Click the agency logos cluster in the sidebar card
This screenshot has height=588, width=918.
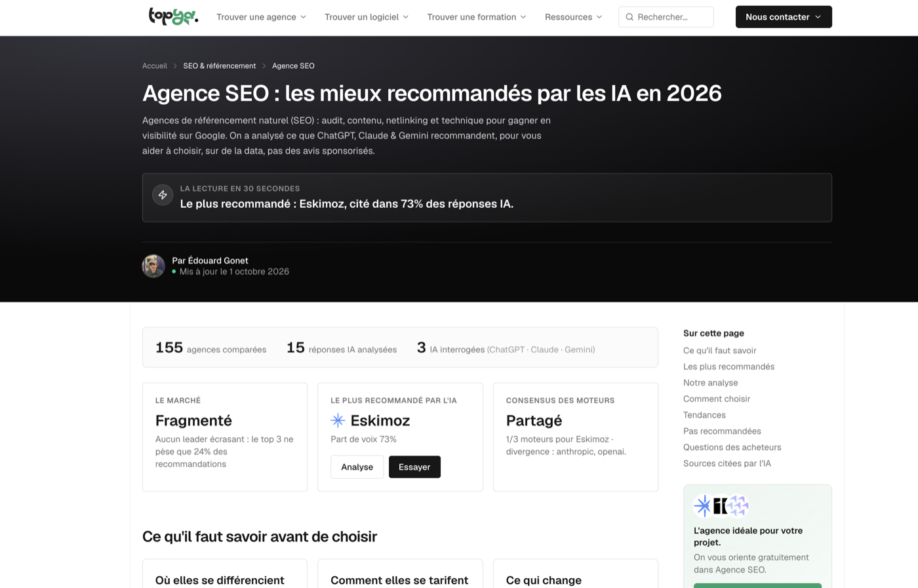click(x=721, y=505)
